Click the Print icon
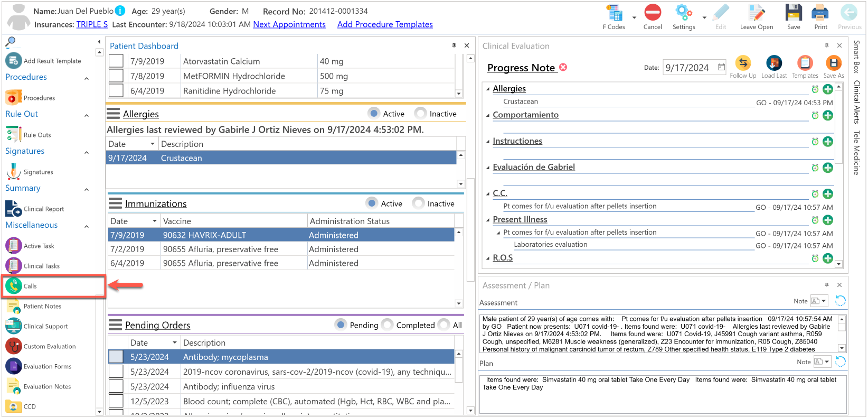 pos(820,13)
